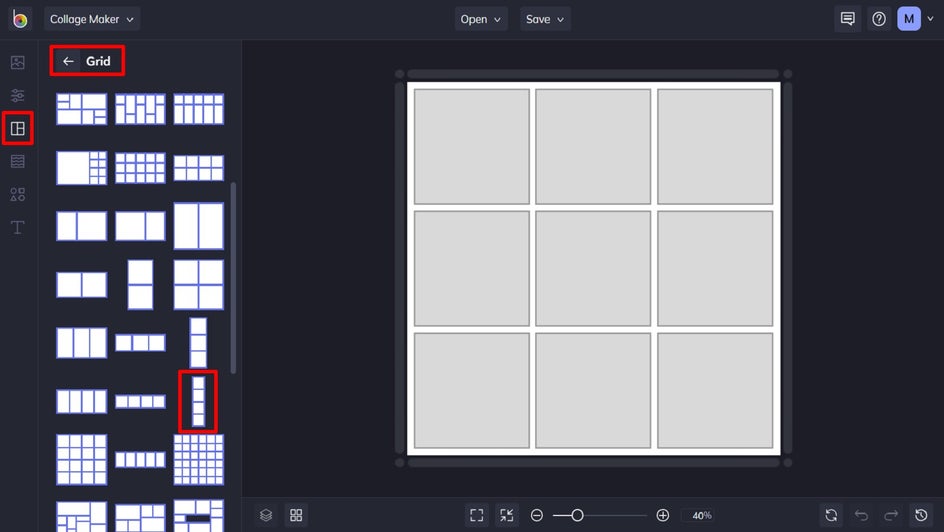Viewport: 944px width, 532px height.
Task: Open the Image Manager sidebar icon
Action: point(17,62)
